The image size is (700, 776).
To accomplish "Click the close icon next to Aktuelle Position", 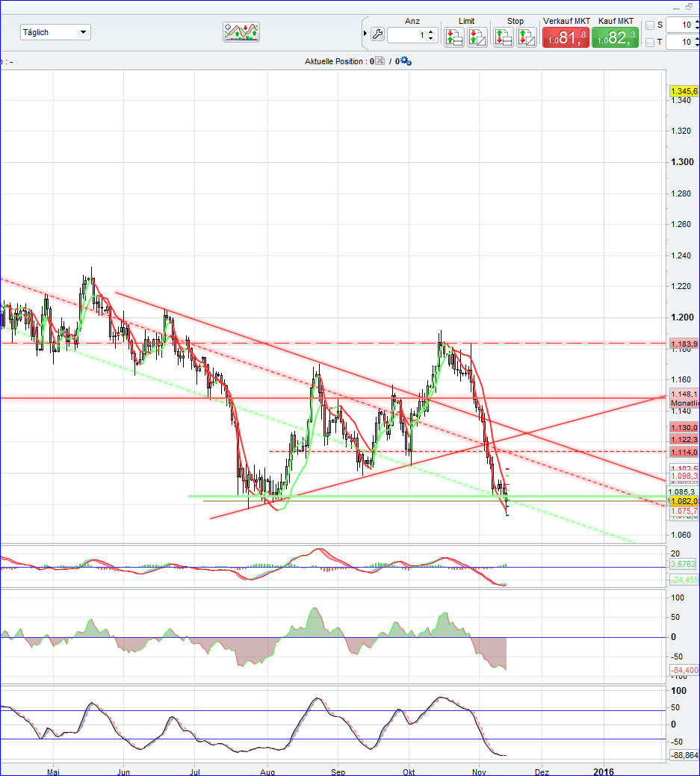I will click(380, 61).
